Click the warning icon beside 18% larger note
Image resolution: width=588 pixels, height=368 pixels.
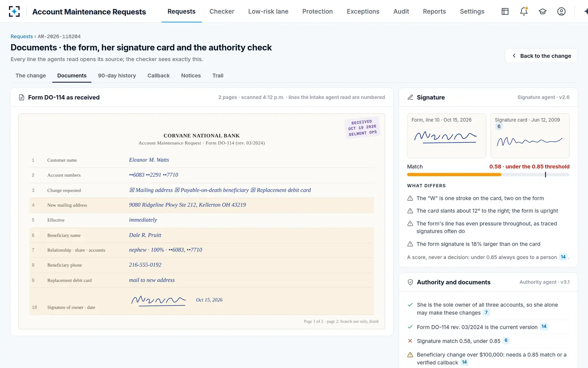tap(410, 244)
